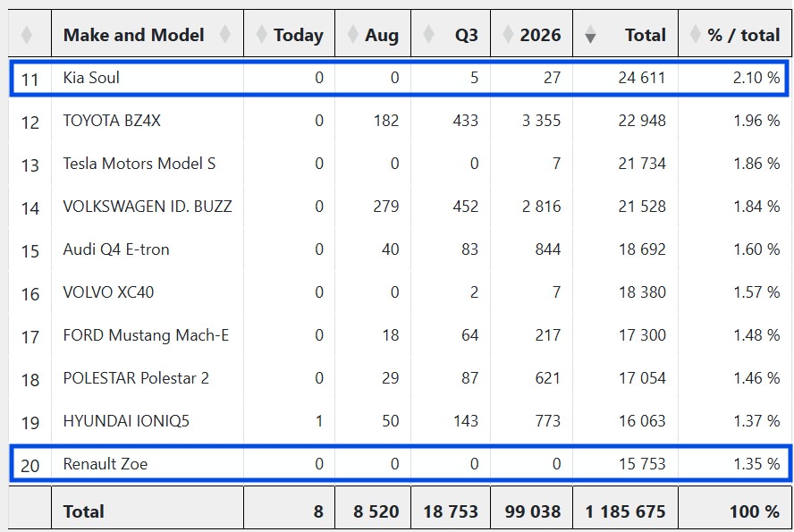
Task: Select the Kia Soul model name
Action: tap(91, 78)
